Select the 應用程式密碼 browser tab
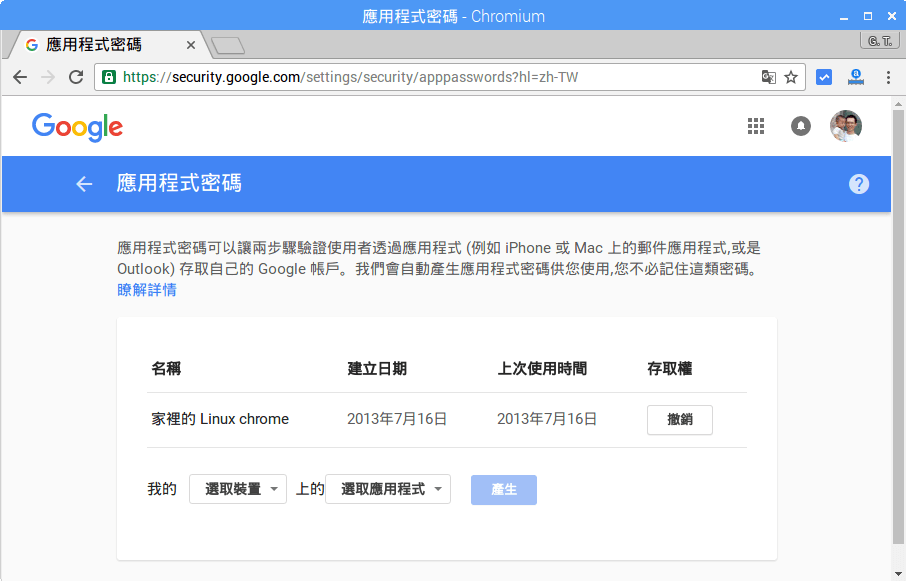The image size is (906, 581). click(100, 44)
